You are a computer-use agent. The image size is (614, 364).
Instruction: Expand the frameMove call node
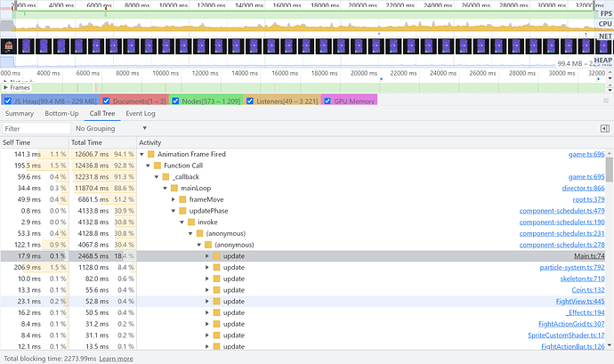[x=174, y=199]
